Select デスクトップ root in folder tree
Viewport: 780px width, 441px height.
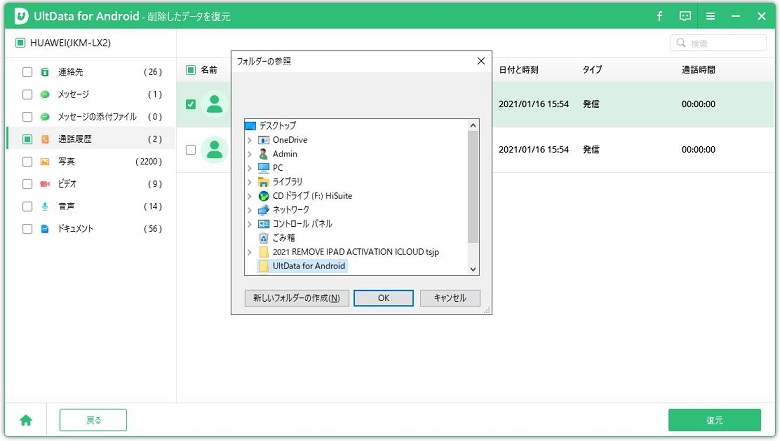[271, 126]
